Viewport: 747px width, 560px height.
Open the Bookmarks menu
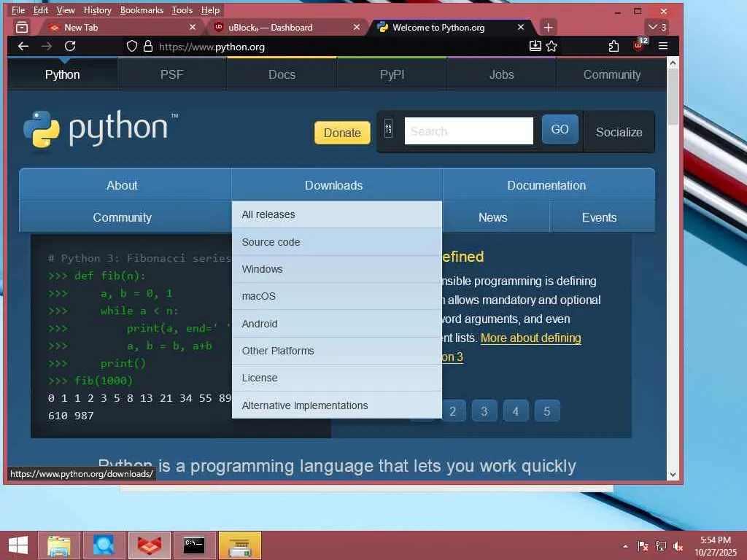point(142,10)
